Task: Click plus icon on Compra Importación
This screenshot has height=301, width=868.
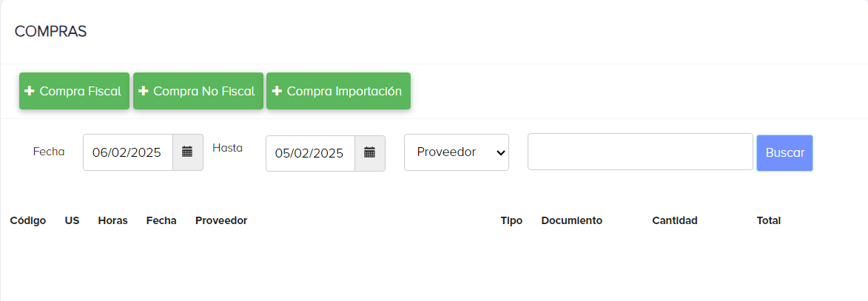Action: [x=277, y=91]
